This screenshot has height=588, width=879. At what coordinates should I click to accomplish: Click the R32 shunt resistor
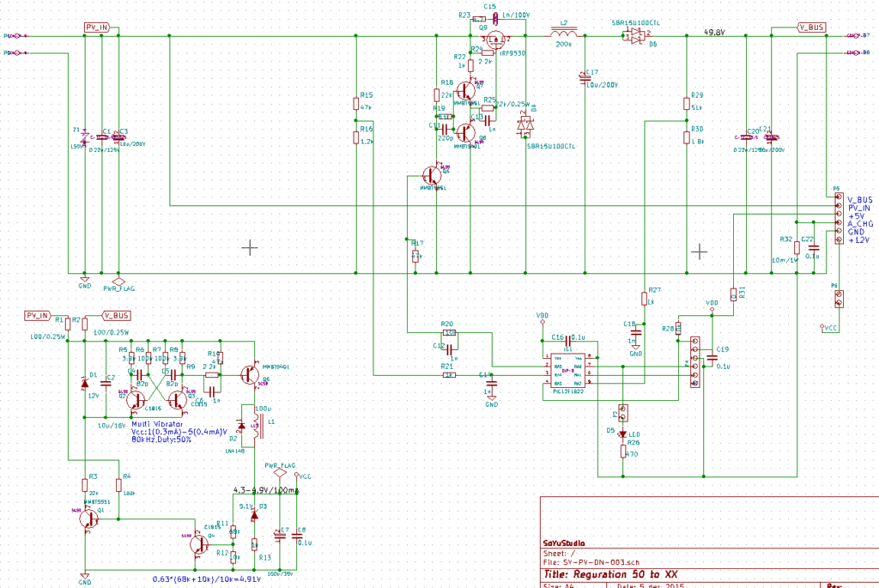click(797, 247)
